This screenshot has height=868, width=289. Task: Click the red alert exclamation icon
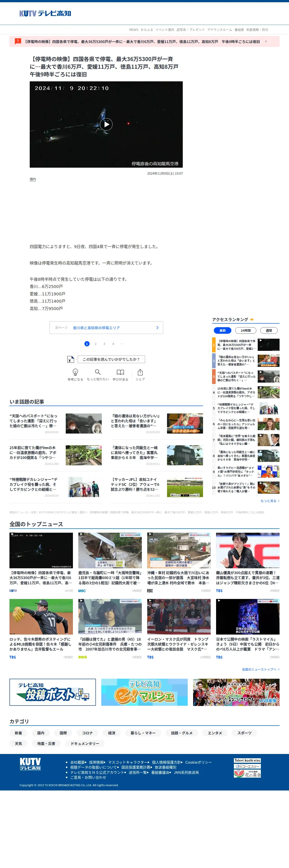pos(18,41)
